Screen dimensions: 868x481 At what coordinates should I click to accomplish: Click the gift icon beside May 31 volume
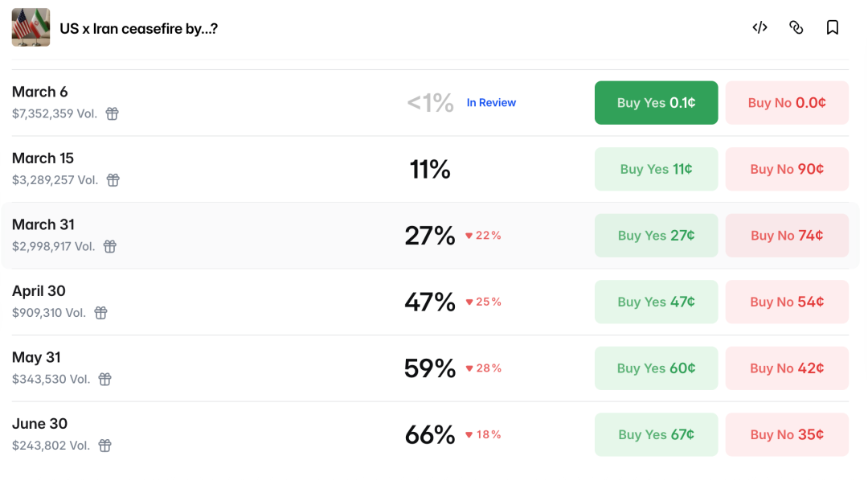click(105, 380)
